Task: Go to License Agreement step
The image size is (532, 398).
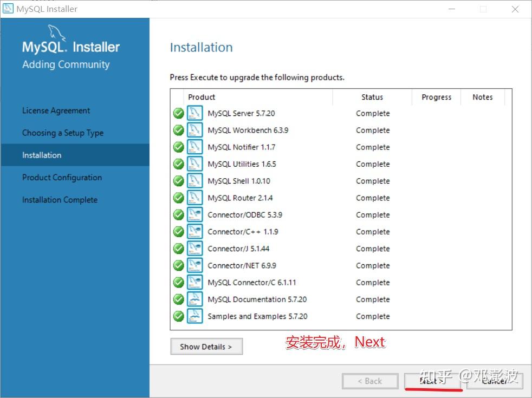Action: pyautogui.click(x=56, y=110)
